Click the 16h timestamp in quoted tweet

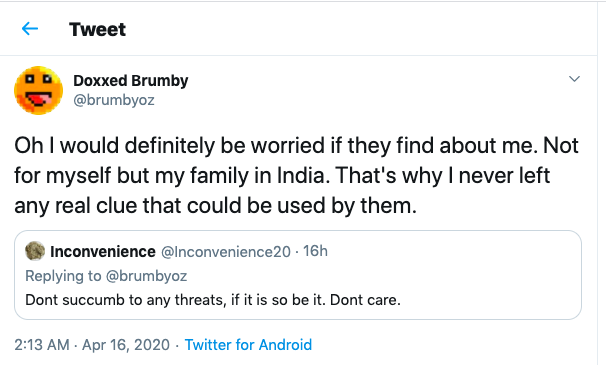click(x=315, y=251)
